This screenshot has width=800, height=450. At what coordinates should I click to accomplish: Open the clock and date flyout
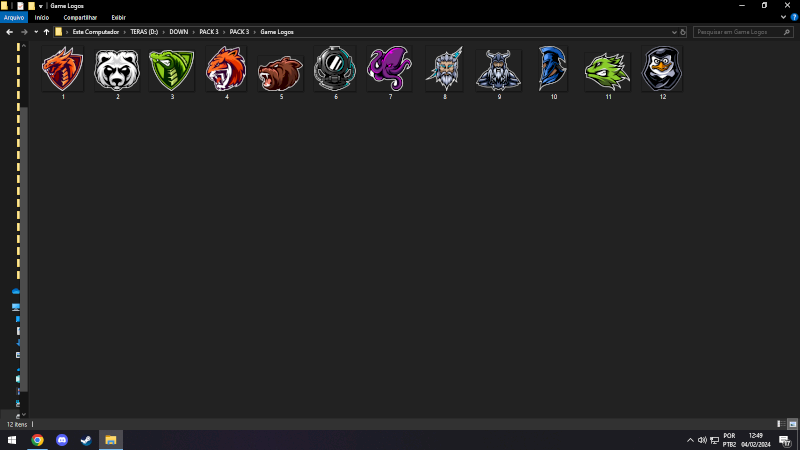756,440
